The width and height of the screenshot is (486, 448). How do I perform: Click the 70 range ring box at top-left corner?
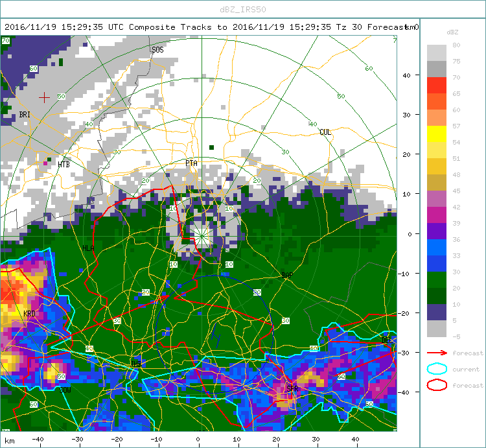pyautogui.click(x=5, y=41)
